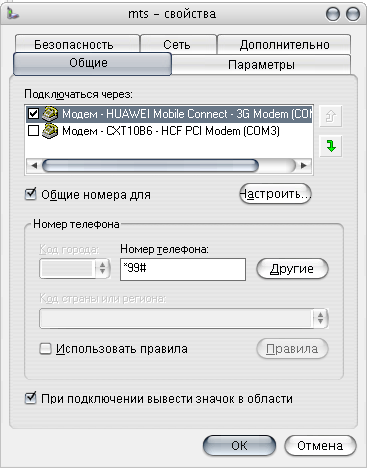Screen dimensions: 367x468
Task: Switch to the 'Безопасность' tab
Action: 74,44
